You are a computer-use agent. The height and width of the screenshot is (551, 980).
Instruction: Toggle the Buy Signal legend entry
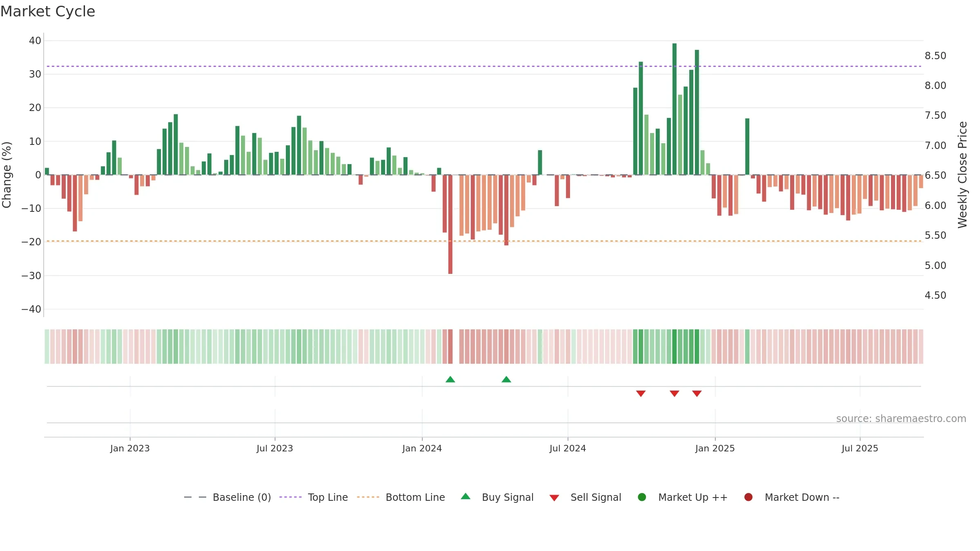497,497
